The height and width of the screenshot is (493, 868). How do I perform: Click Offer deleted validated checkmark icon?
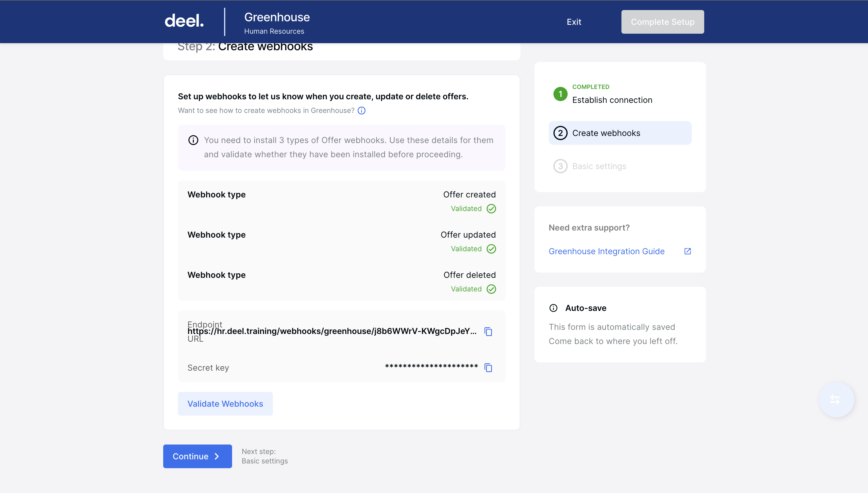click(491, 289)
